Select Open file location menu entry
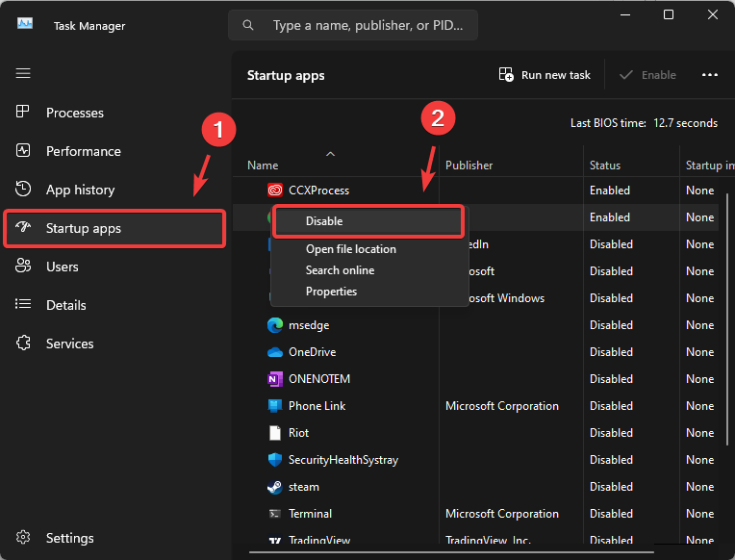 pyautogui.click(x=350, y=249)
